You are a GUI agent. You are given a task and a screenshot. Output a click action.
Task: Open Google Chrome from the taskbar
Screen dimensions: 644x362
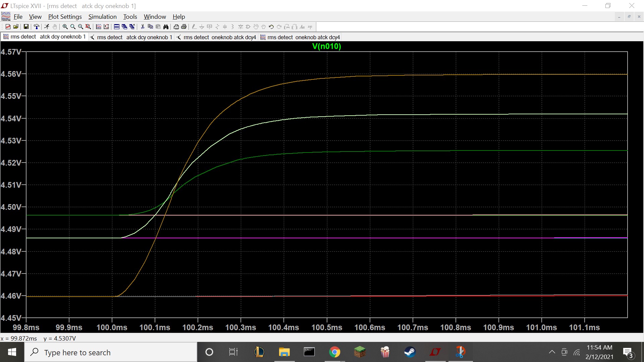click(334, 352)
